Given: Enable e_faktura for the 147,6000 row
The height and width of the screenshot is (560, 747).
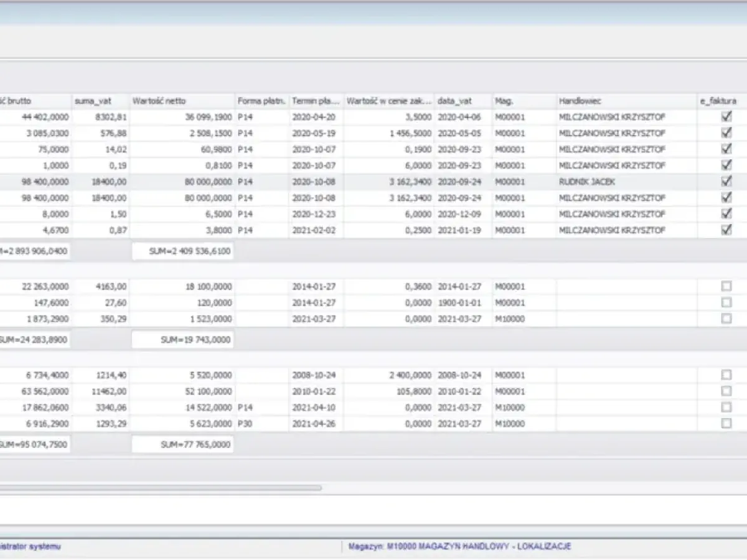Looking at the screenshot, I should pyautogui.click(x=726, y=302).
